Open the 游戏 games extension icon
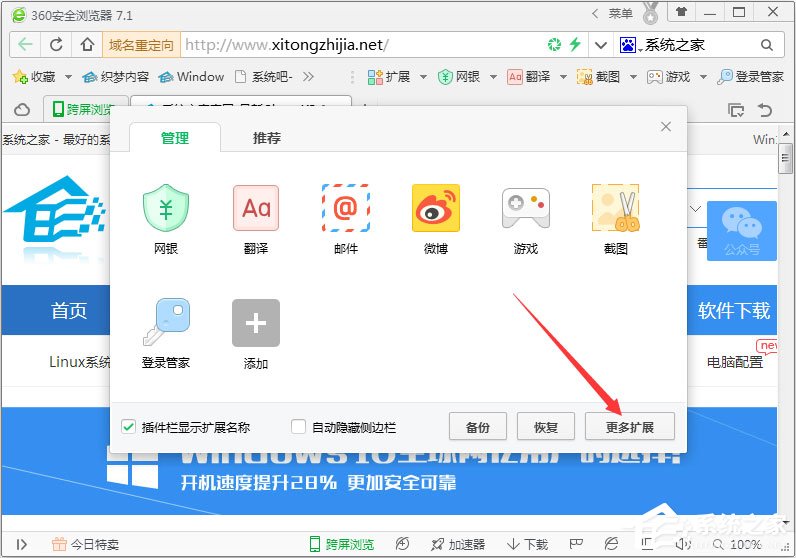This screenshot has width=796, height=558. pyautogui.click(x=525, y=209)
